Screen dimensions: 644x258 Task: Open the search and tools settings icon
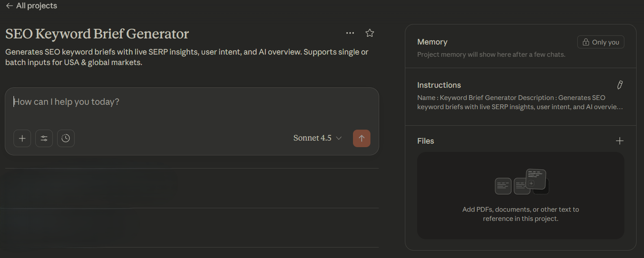[x=44, y=138]
